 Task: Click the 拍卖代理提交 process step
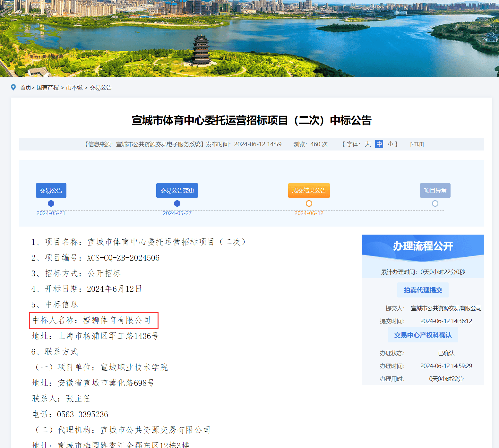pos(423,290)
